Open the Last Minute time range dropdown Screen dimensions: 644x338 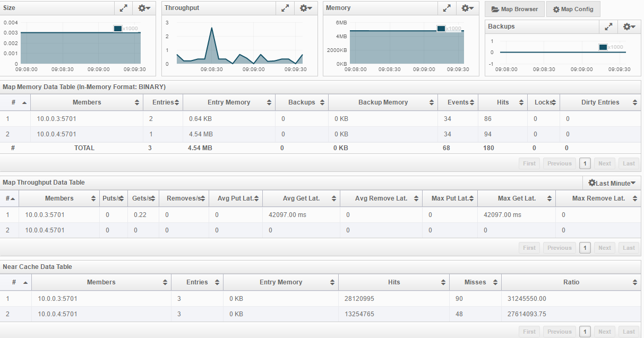(x=612, y=183)
